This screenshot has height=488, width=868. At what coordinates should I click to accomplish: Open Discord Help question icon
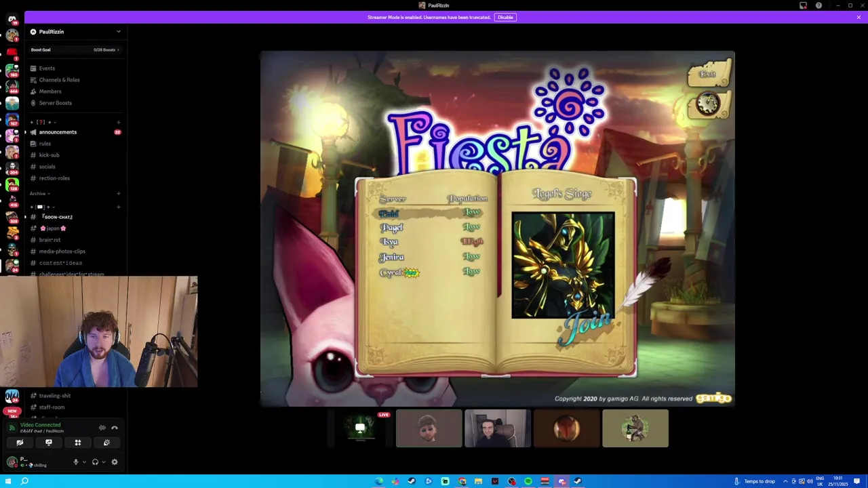pyautogui.click(x=818, y=5)
